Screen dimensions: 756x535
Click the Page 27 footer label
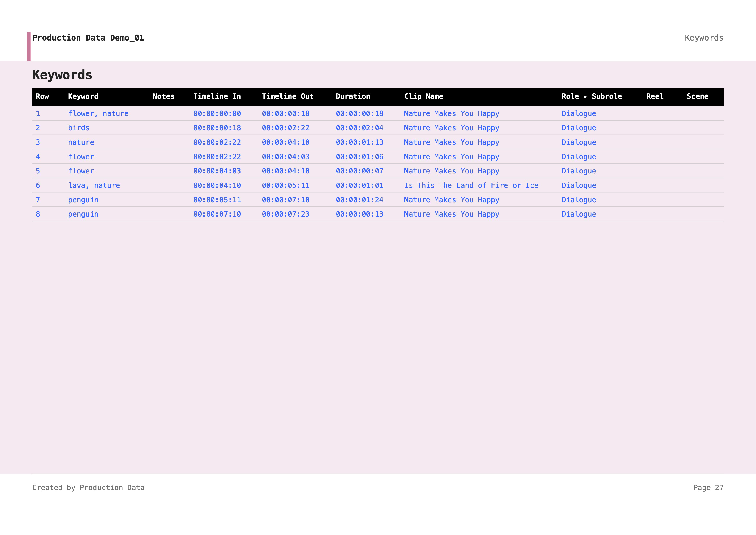pyautogui.click(x=708, y=488)
